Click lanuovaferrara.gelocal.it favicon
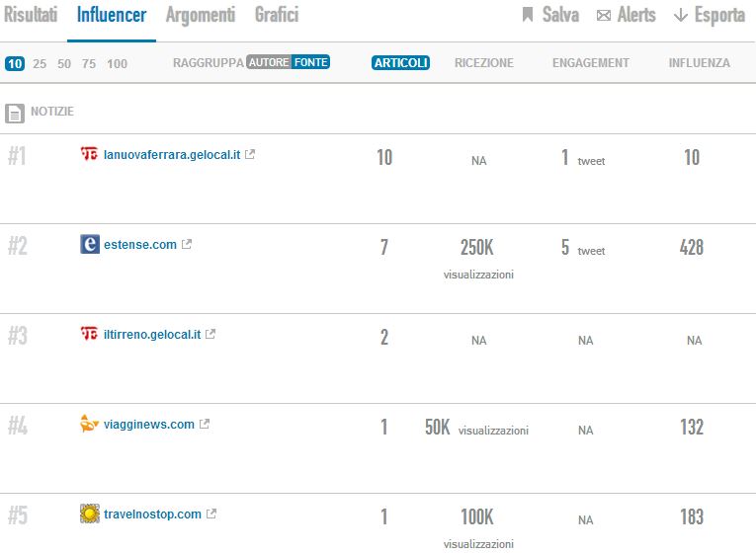Screen dimensions: 756x554 point(89,154)
